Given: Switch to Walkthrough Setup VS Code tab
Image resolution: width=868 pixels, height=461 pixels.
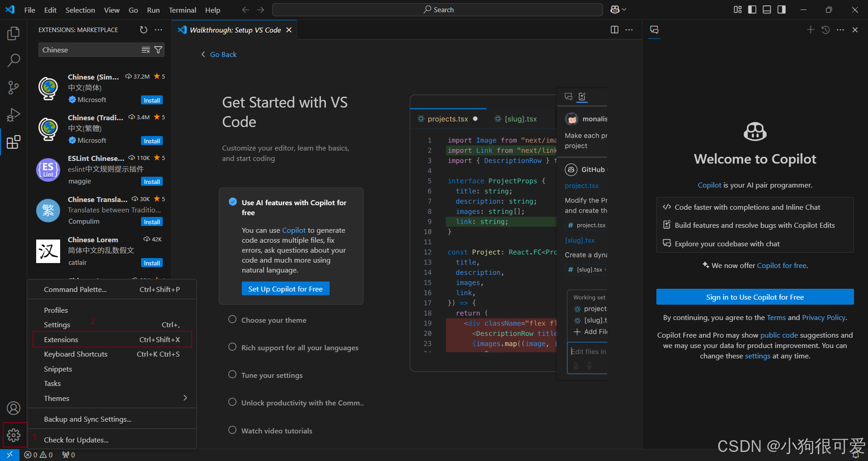Looking at the screenshot, I should click(235, 30).
